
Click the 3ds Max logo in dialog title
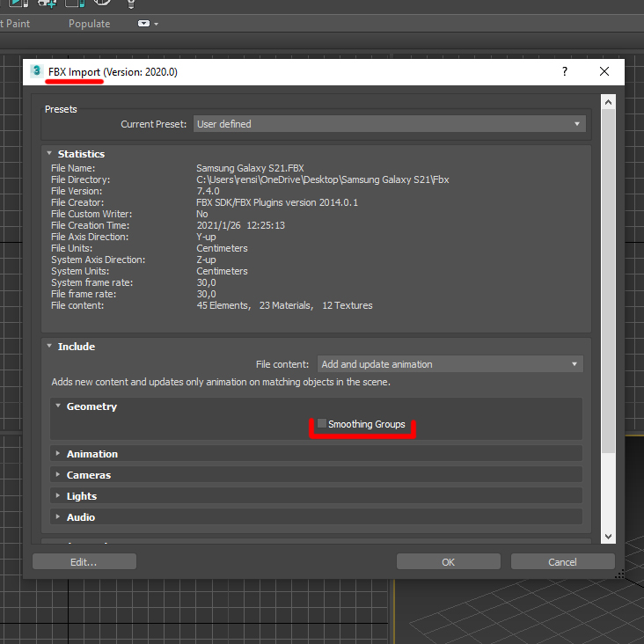(x=37, y=71)
